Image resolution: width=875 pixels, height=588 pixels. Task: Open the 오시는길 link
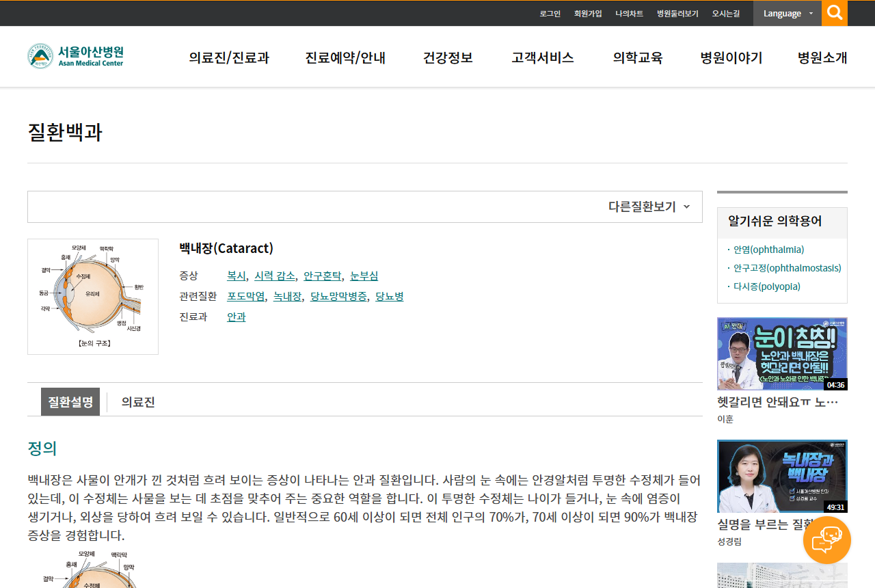[x=726, y=13]
